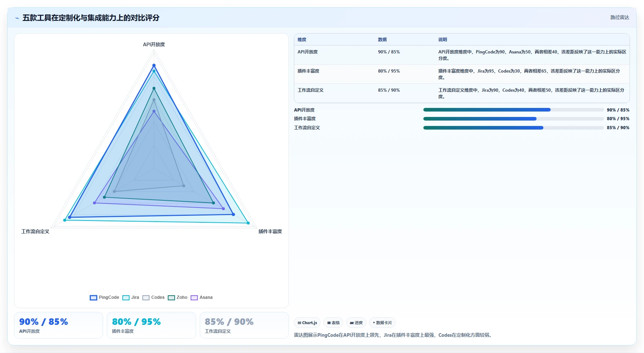Click the Jira data point on 插件丰富度 axis

point(248,223)
